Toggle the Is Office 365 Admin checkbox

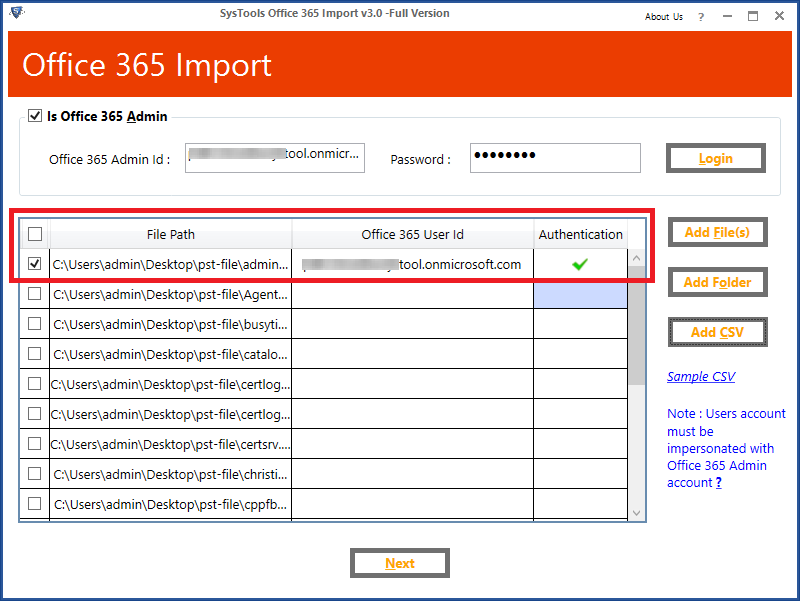(35, 116)
